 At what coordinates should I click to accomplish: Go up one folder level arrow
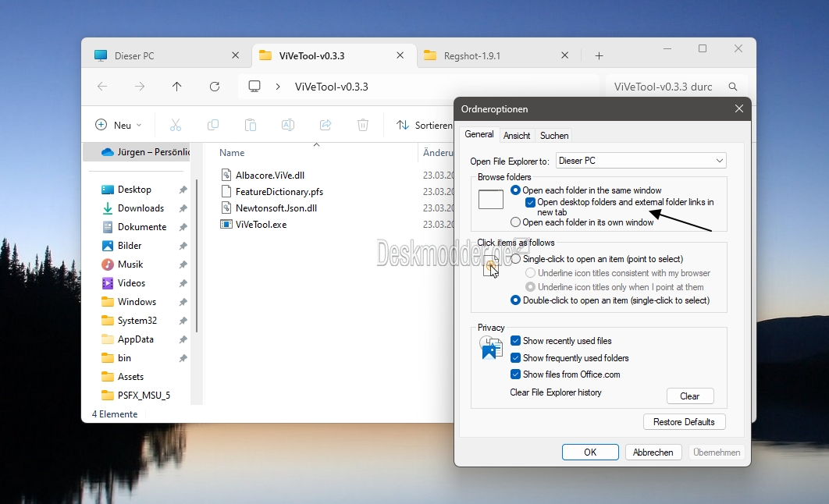point(176,87)
